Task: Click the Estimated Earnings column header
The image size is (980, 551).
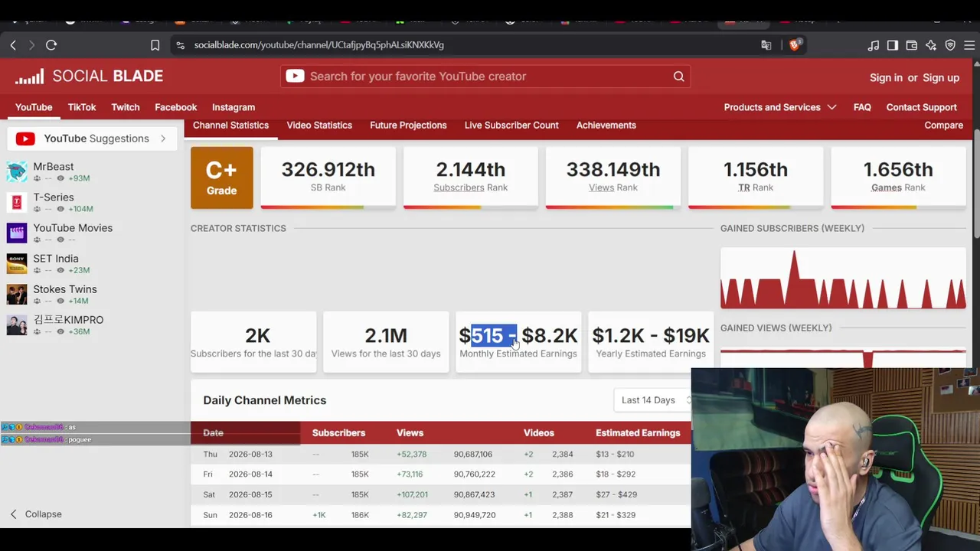Action: [x=638, y=433]
